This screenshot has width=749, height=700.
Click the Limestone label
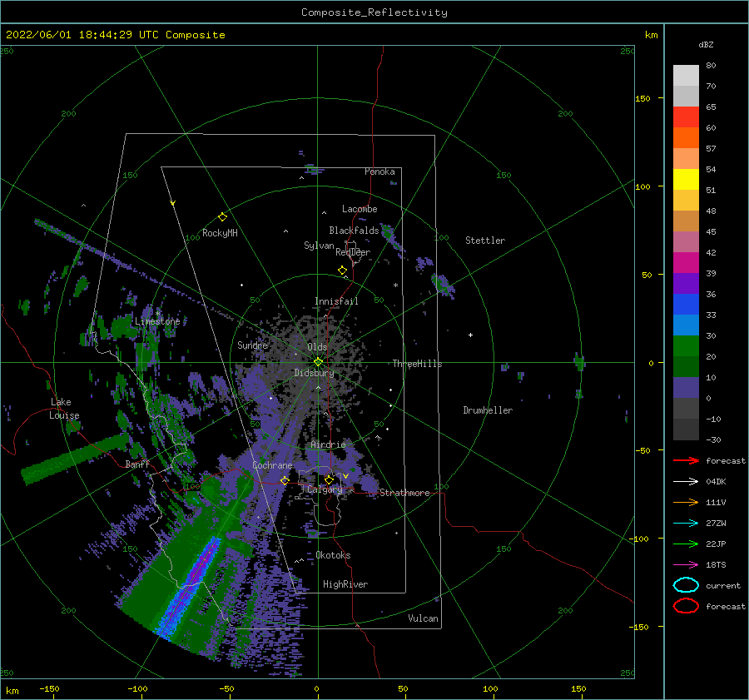coord(157,321)
